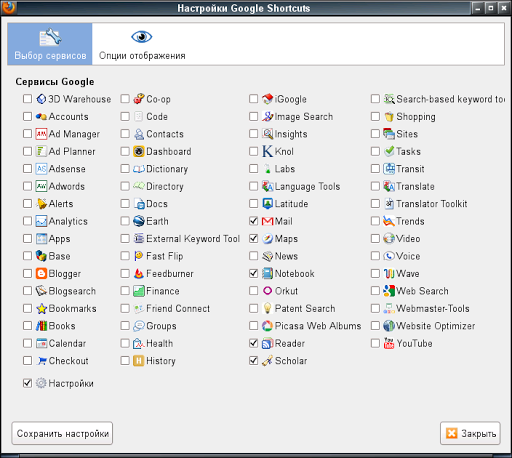Enable the Voice checkbox
This screenshot has width=512, height=458.
tap(375, 256)
